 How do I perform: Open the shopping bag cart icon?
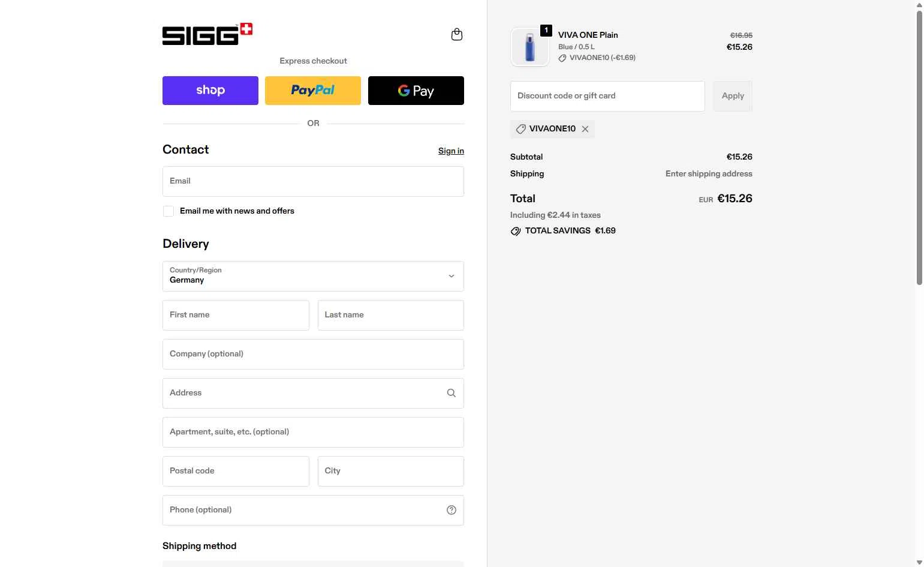(457, 35)
